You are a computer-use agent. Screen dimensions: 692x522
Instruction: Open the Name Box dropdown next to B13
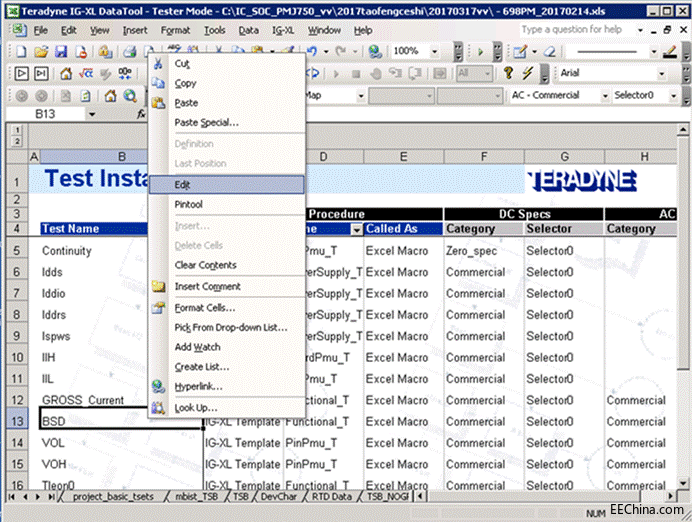[x=92, y=114]
